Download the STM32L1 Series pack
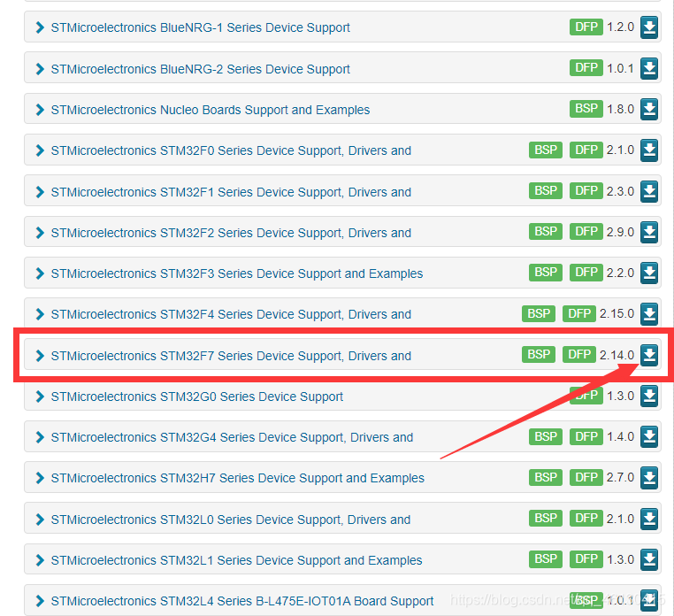674x616 pixels. pyautogui.click(x=649, y=560)
